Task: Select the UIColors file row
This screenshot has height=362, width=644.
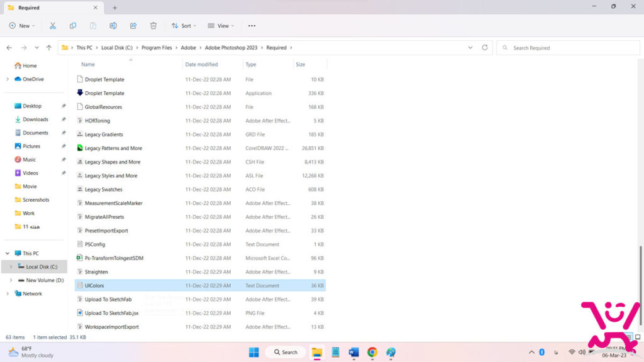Action: pos(200,285)
